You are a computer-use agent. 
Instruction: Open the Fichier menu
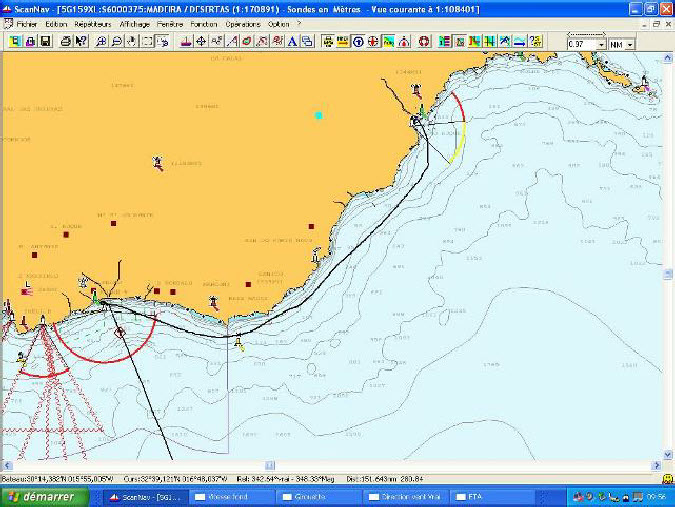tap(27, 23)
